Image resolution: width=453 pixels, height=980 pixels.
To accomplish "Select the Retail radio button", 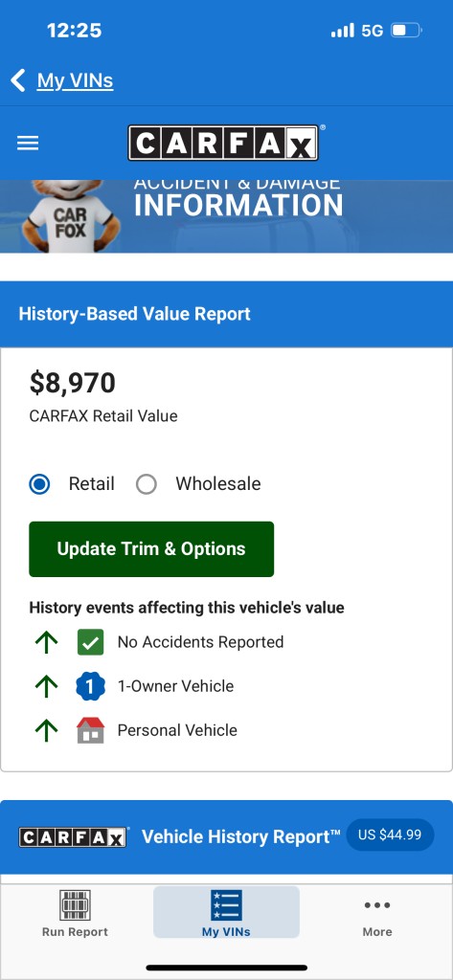I will coord(40,483).
